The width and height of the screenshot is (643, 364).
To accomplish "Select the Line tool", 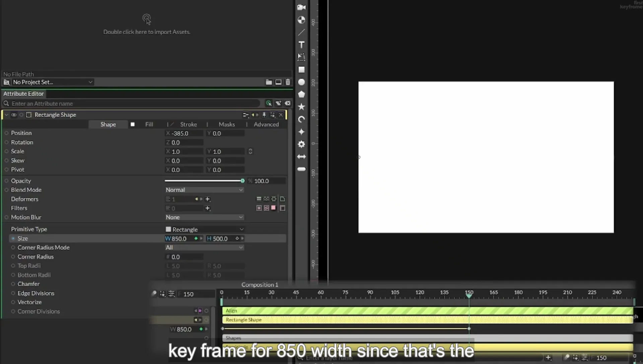I will tap(301, 32).
